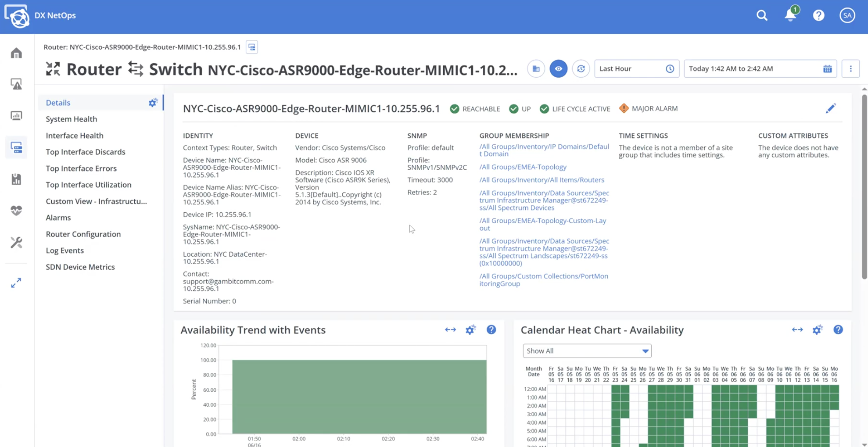Toggle the auto-refresh clock button
Screen dimensions: 868x447
[x=581, y=69]
